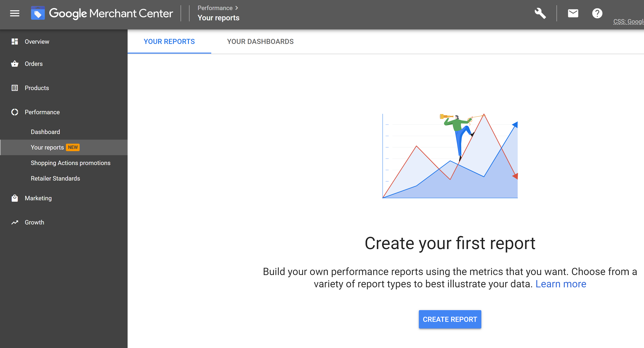Click the Growth sidebar icon
This screenshot has height=348, width=644.
15,222
